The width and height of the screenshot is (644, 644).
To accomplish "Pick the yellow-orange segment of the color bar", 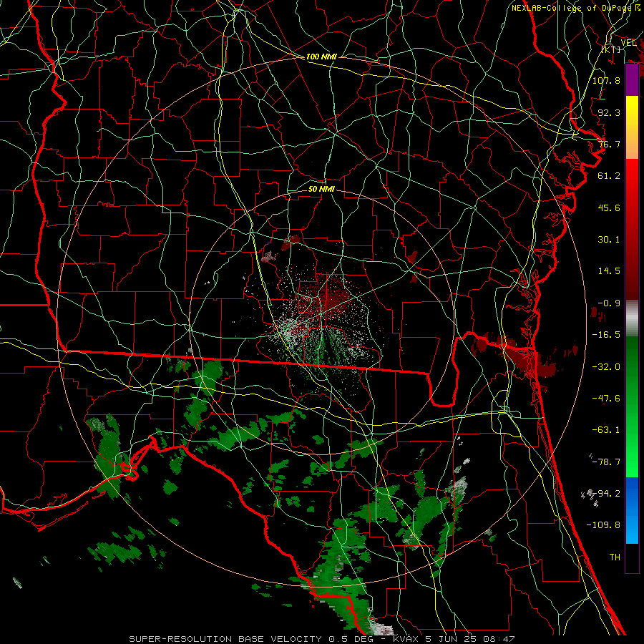I will (632, 127).
